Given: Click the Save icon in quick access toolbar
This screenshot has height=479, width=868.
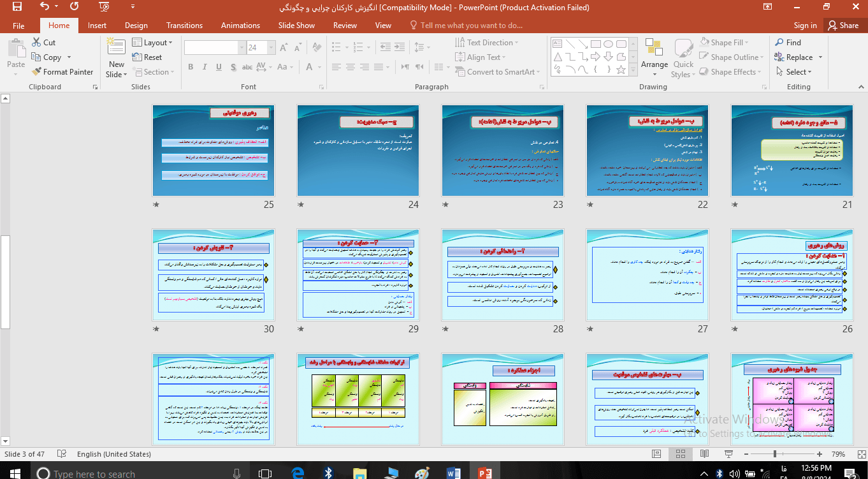Looking at the screenshot, I should point(17,8).
